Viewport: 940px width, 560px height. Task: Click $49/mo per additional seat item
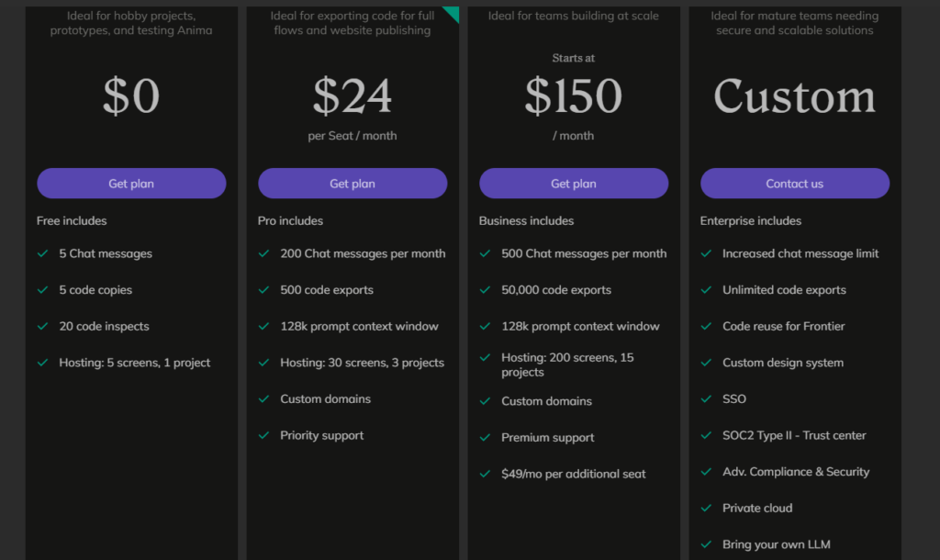click(x=574, y=475)
